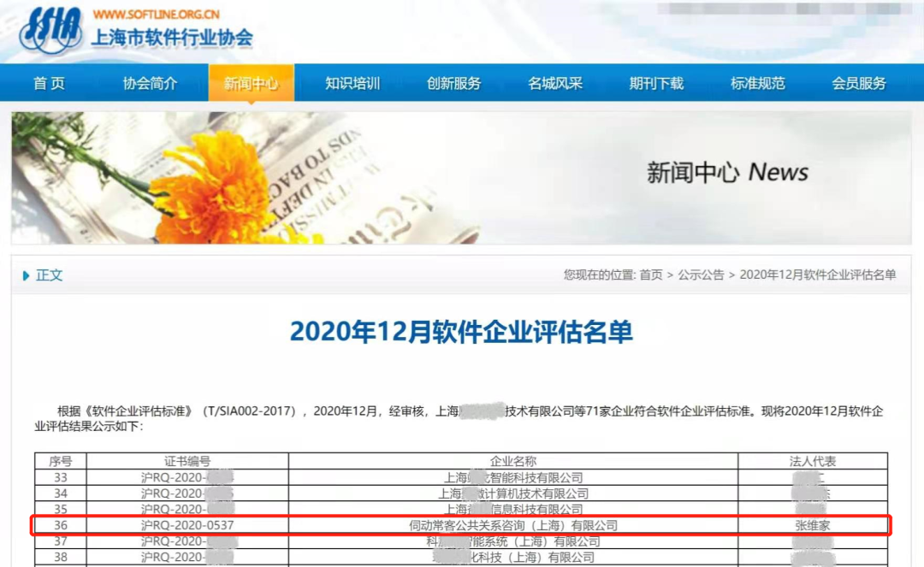924x567 pixels.
Task: Select the 新闻中心 navigation tab
Action: coord(251,84)
